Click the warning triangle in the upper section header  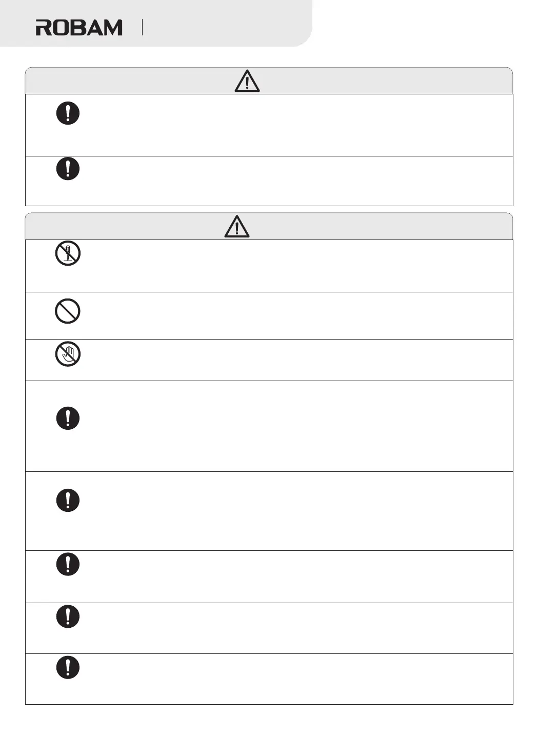(x=247, y=82)
